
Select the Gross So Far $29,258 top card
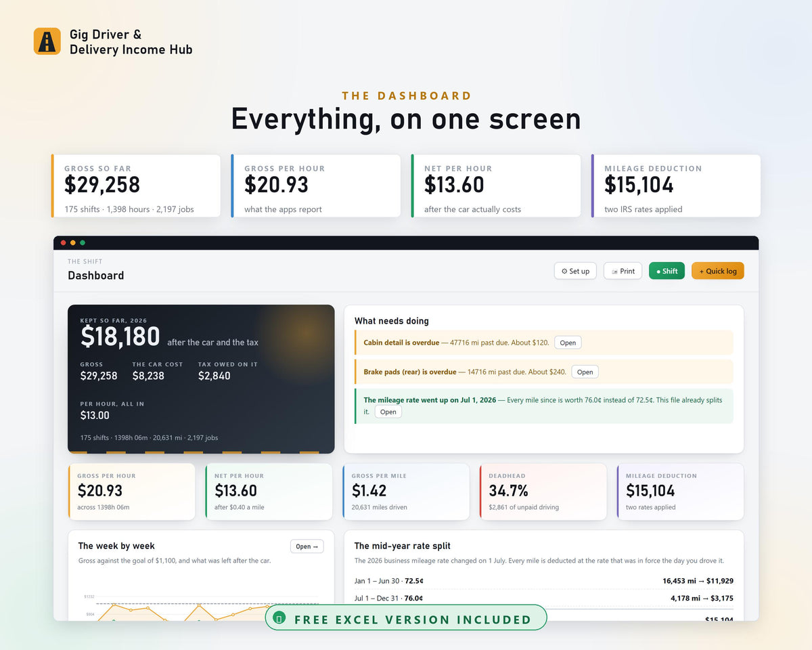[136, 186]
